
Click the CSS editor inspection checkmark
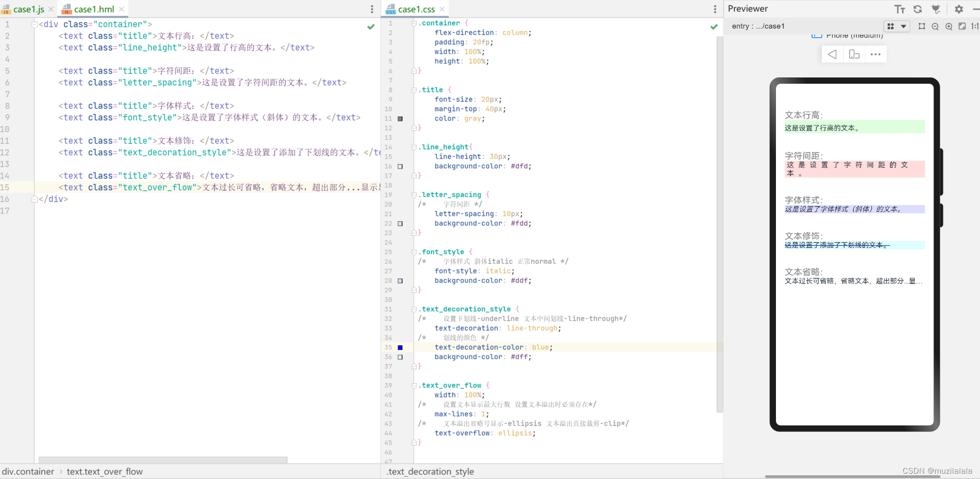click(x=714, y=26)
